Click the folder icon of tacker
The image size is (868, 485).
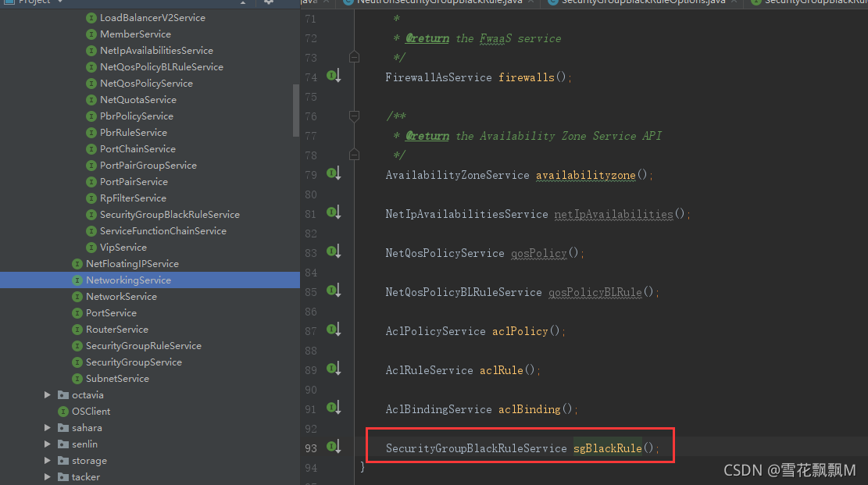pos(63,476)
